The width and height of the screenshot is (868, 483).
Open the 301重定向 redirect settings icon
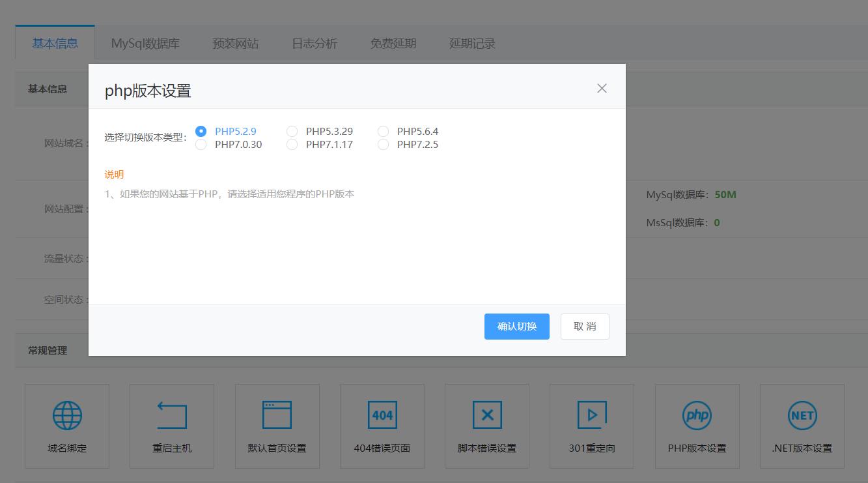point(591,426)
